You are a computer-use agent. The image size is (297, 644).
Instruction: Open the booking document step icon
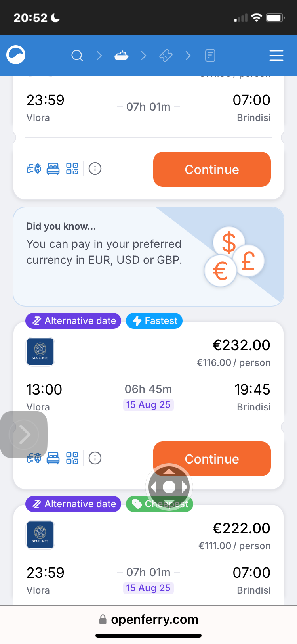pyautogui.click(x=210, y=56)
